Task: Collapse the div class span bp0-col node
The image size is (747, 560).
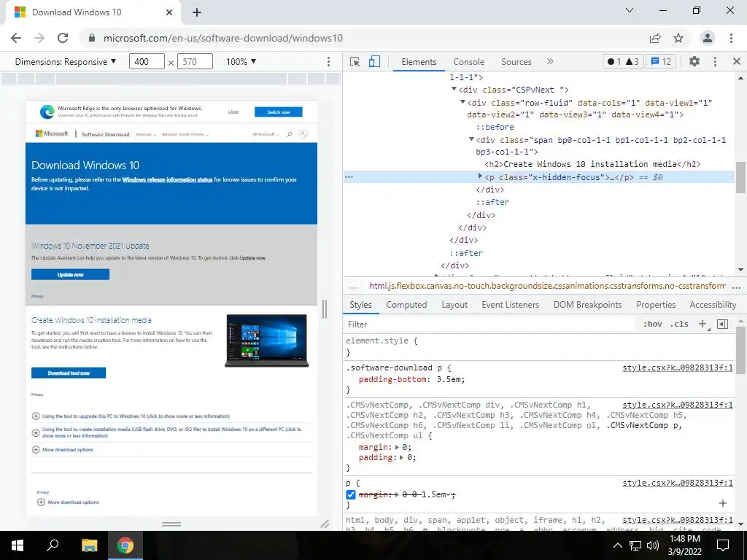Action: click(471, 139)
